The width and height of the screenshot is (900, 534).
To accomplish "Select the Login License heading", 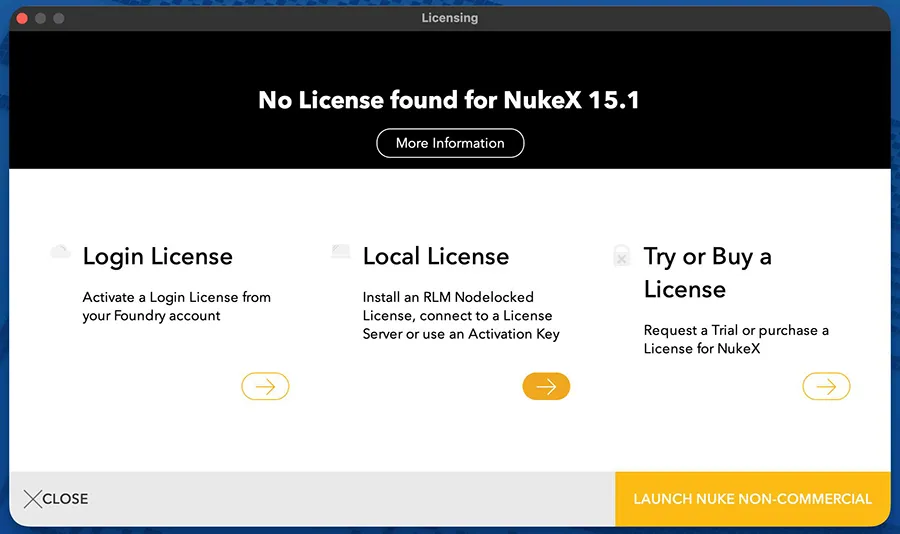I will click(158, 257).
